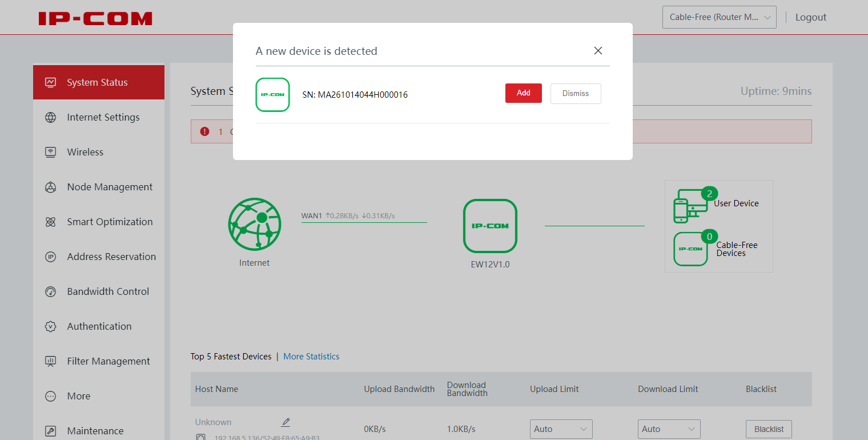Add the newly detected device
Image resolution: width=868 pixels, height=440 pixels.
(523, 93)
